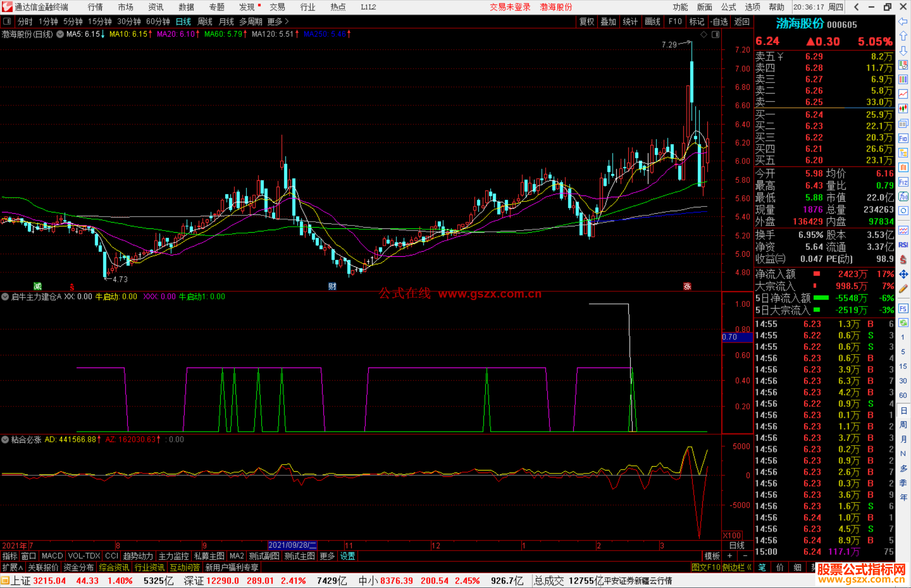
Task: Open the f(x) formula icon in sidebar
Action: pos(903,196)
